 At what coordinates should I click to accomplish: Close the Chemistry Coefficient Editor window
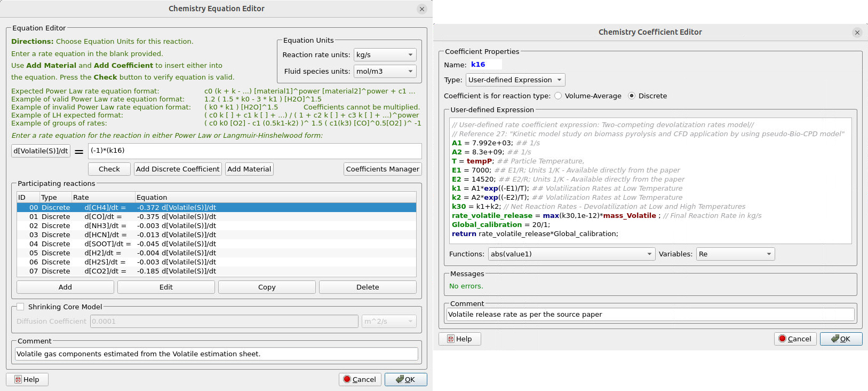tap(857, 33)
